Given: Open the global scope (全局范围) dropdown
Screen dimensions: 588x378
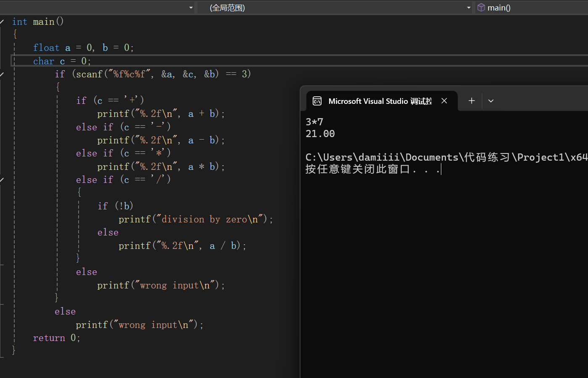Looking at the screenshot, I should pos(335,8).
